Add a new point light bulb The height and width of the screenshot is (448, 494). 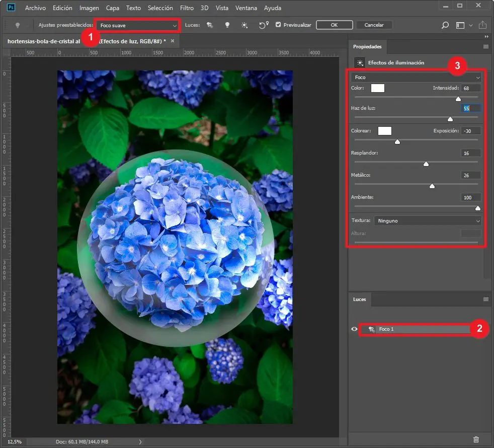click(227, 25)
